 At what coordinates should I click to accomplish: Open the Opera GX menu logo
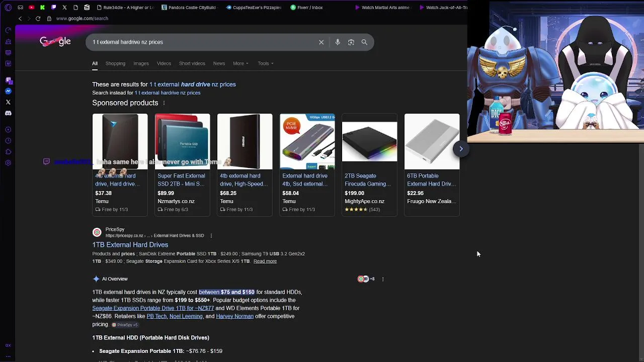coord(8,8)
